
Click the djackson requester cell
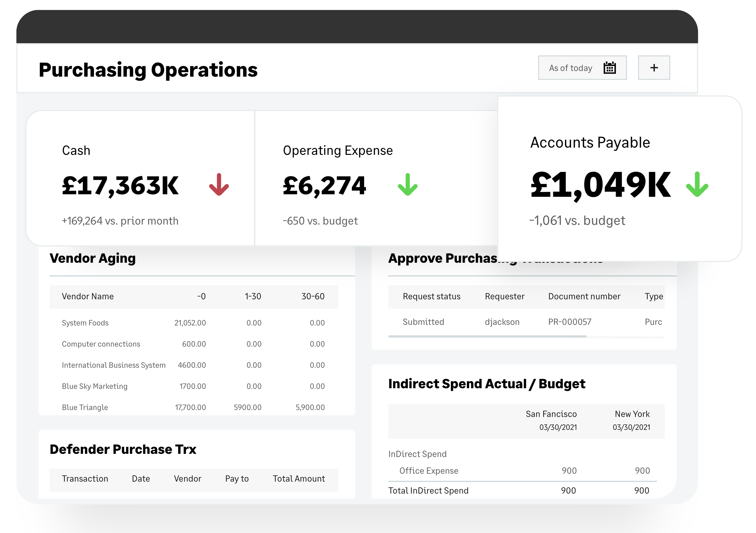click(502, 322)
